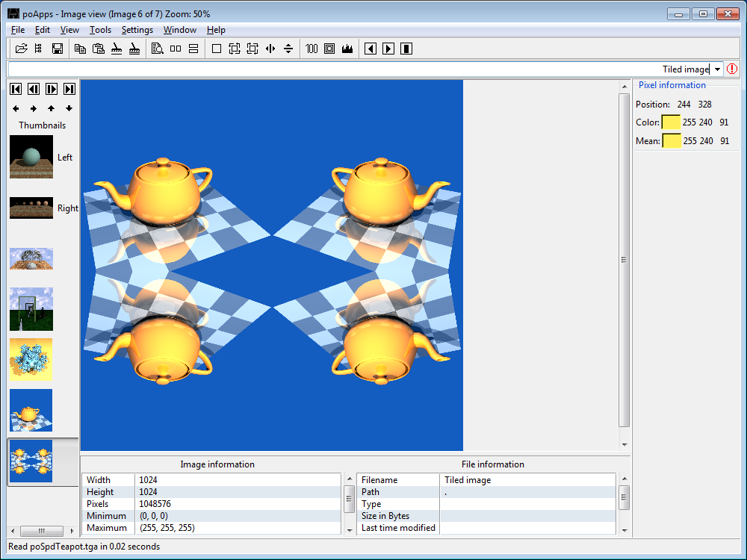The height and width of the screenshot is (560, 747).
Task: Click the boxed right triangle toolbar icon
Action: [x=388, y=49]
